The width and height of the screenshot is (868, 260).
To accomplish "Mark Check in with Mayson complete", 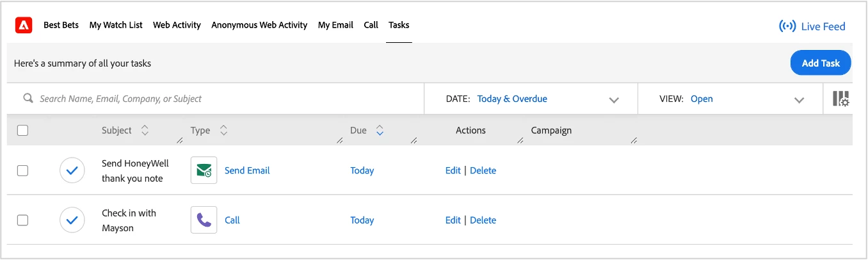I will pyautogui.click(x=72, y=220).
